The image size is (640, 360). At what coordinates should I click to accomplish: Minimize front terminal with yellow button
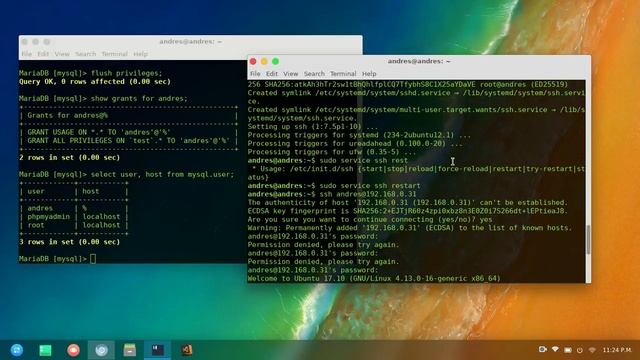pos(264,61)
